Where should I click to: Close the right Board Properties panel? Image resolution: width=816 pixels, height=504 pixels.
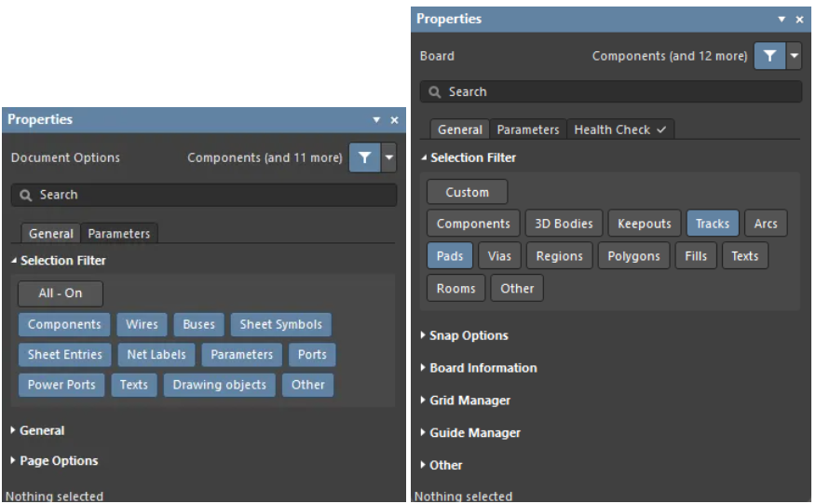tap(800, 20)
